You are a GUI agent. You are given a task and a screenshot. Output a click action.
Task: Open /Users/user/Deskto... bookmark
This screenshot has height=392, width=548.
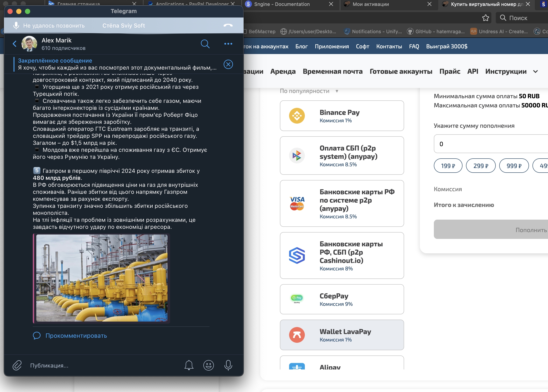[308, 32]
